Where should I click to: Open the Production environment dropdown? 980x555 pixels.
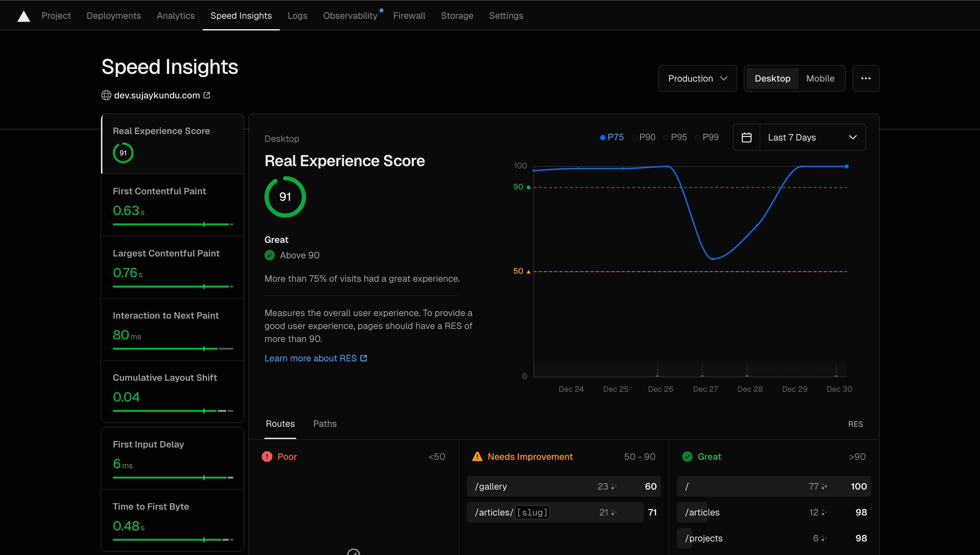(x=697, y=78)
